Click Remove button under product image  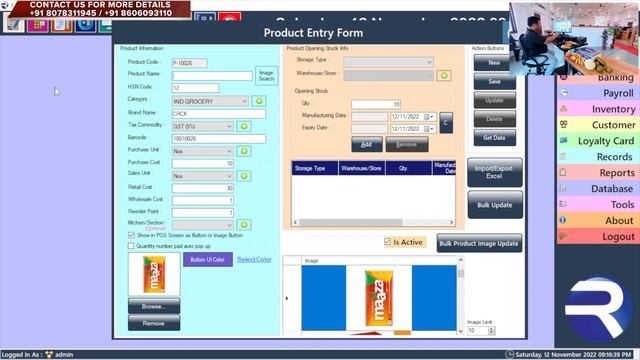tap(153, 323)
